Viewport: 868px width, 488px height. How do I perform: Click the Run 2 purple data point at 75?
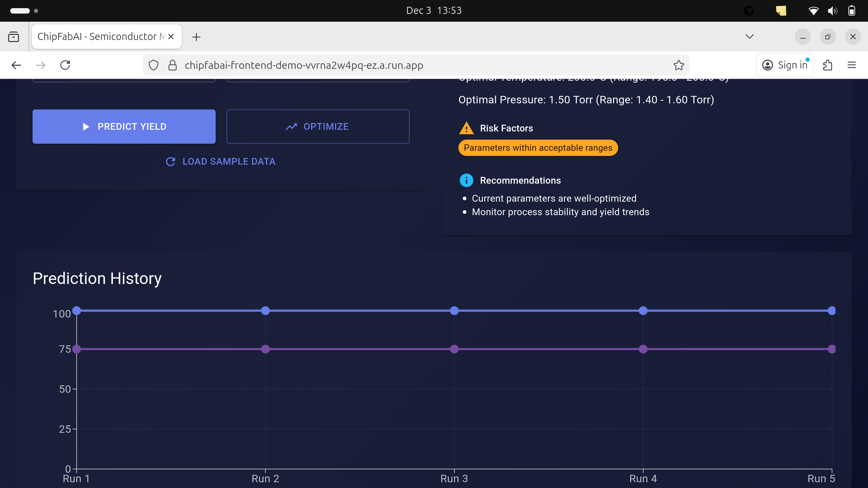265,349
